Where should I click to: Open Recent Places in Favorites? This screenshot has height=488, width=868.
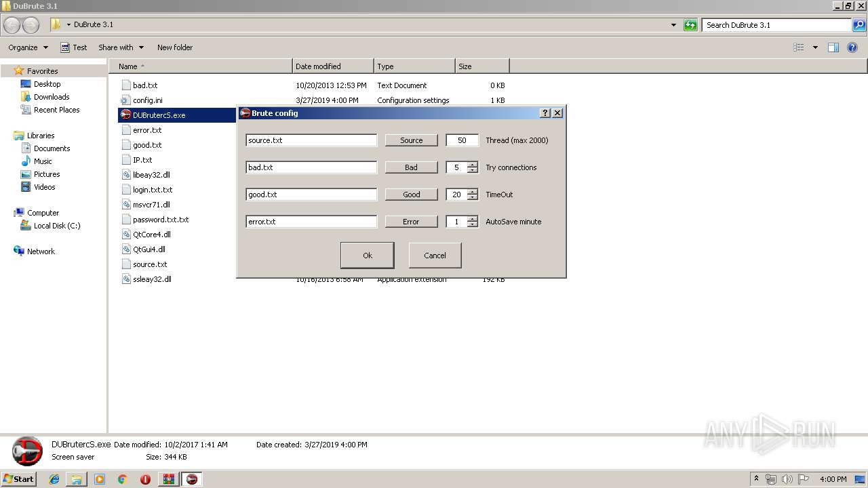tap(56, 110)
